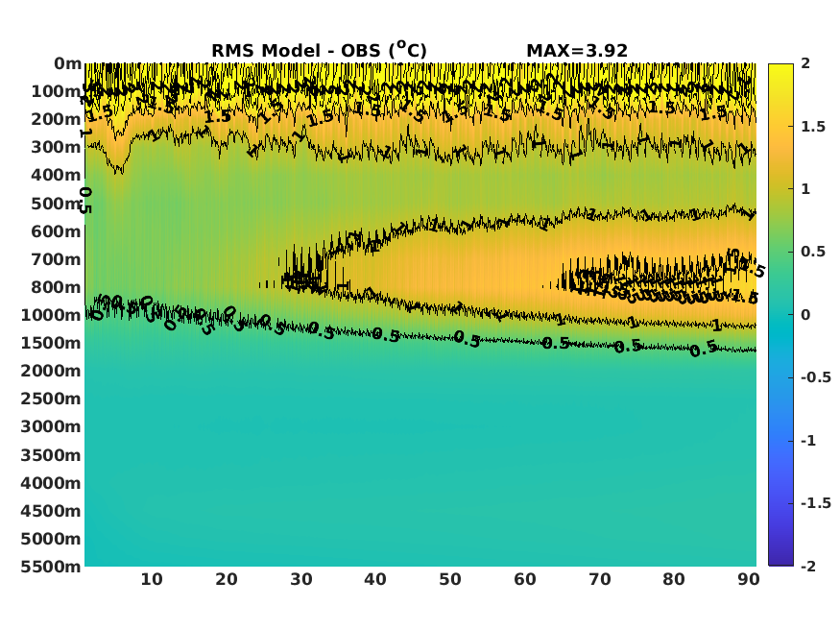Click the colorbar bottom tick label "-2"

tap(808, 567)
